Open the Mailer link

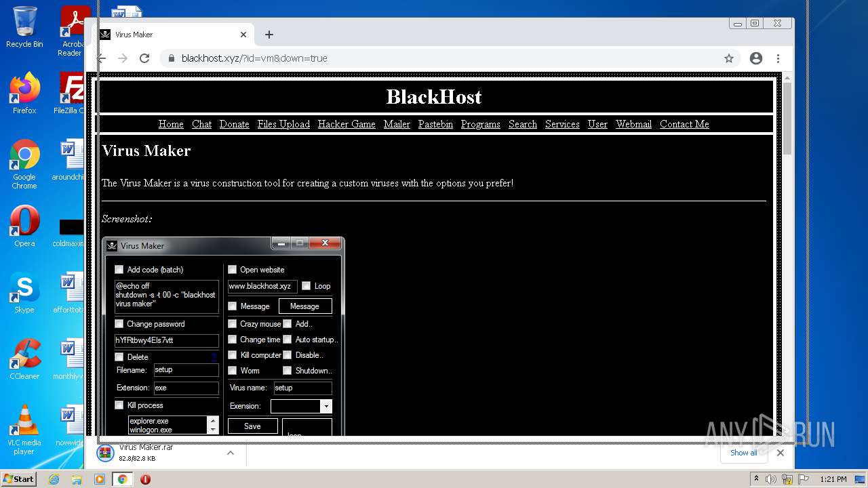(x=397, y=124)
